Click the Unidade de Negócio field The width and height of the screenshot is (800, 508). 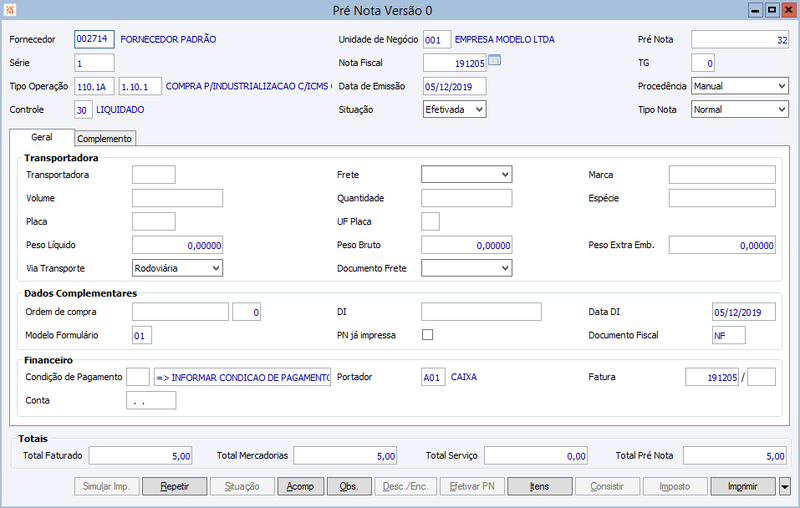tap(437, 39)
